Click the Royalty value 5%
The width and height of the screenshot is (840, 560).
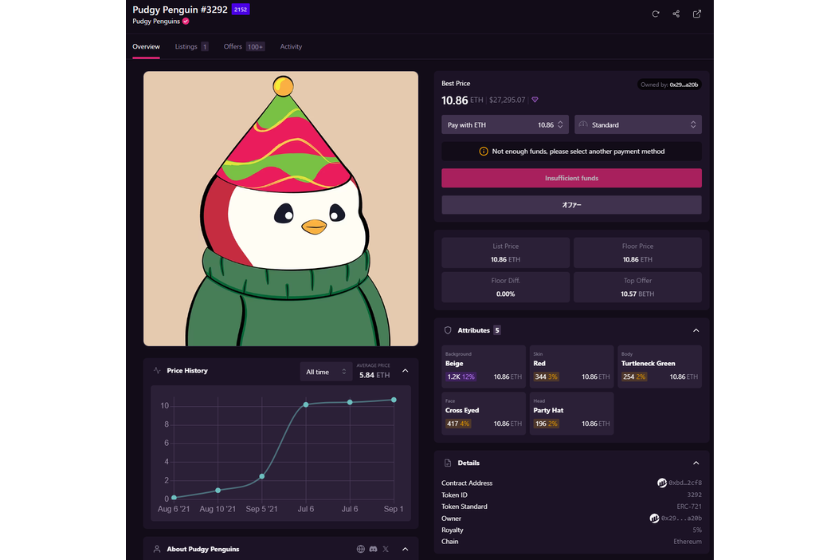(697, 530)
